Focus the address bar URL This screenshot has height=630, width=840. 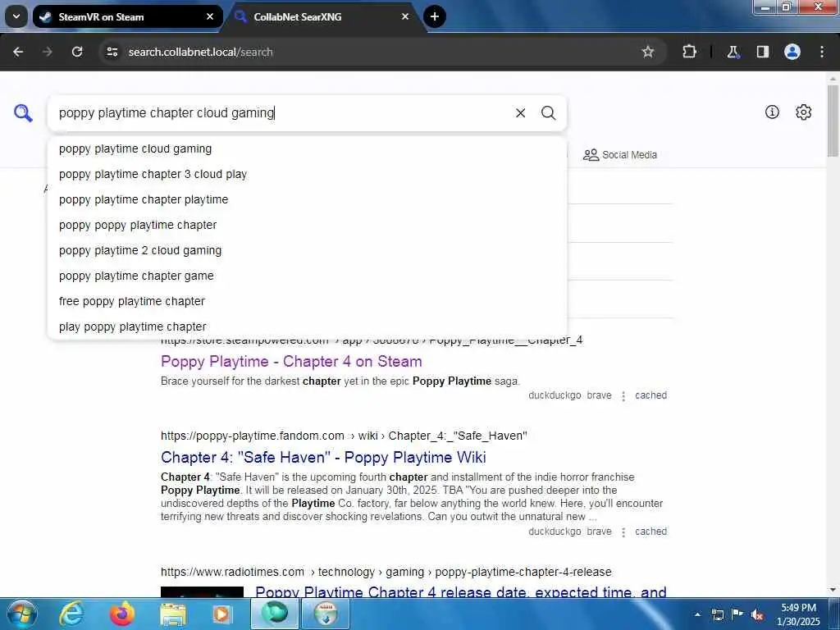click(x=200, y=52)
